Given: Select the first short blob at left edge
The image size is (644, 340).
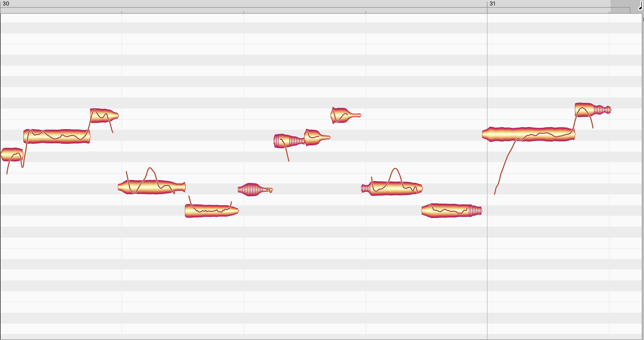Looking at the screenshot, I should coord(12,155).
